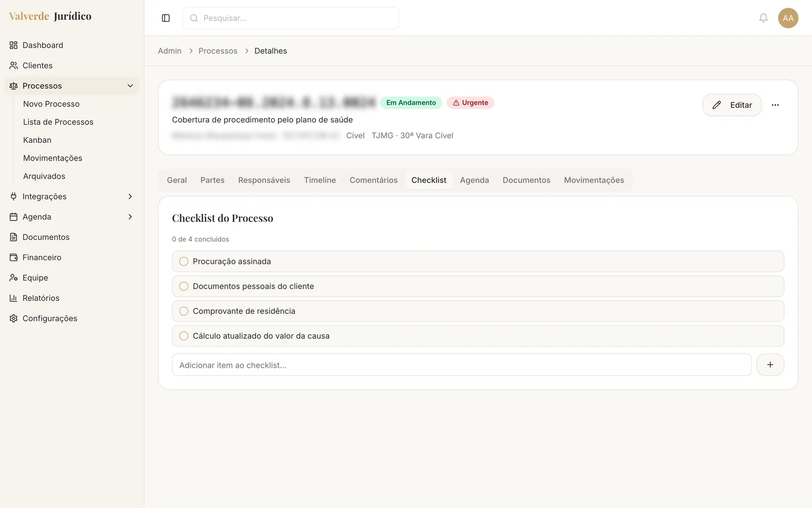This screenshot has height=508, width=812.
Task: Open Novo Processo in sidebar
Action: [51, 104]
